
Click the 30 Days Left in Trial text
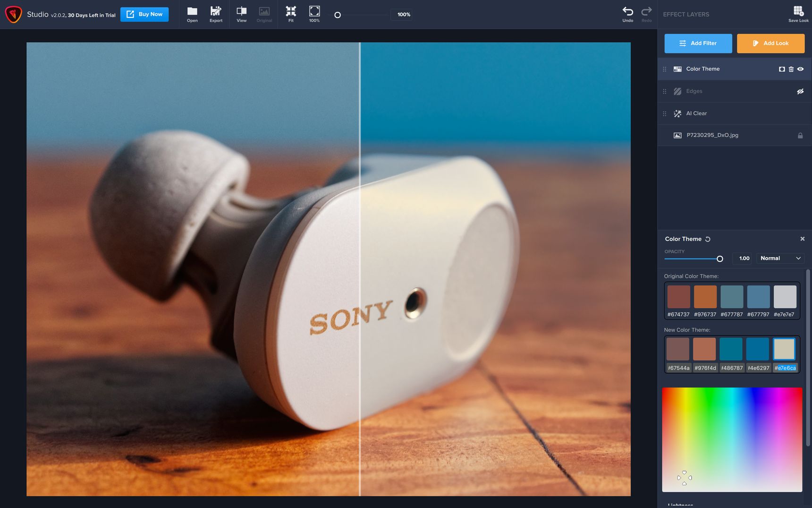pyautogui.click(x=92, y=15)
